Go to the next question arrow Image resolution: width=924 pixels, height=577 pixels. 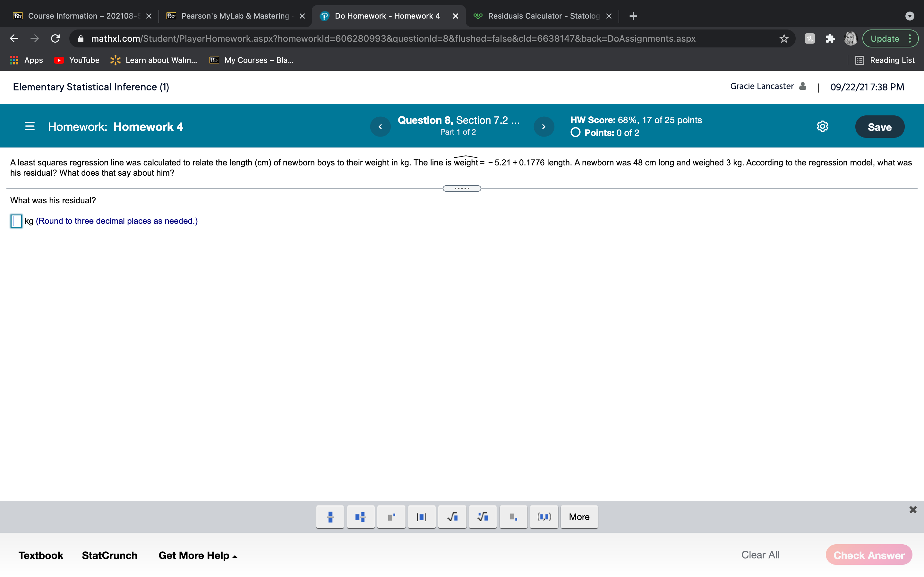(x=543, y=126)
